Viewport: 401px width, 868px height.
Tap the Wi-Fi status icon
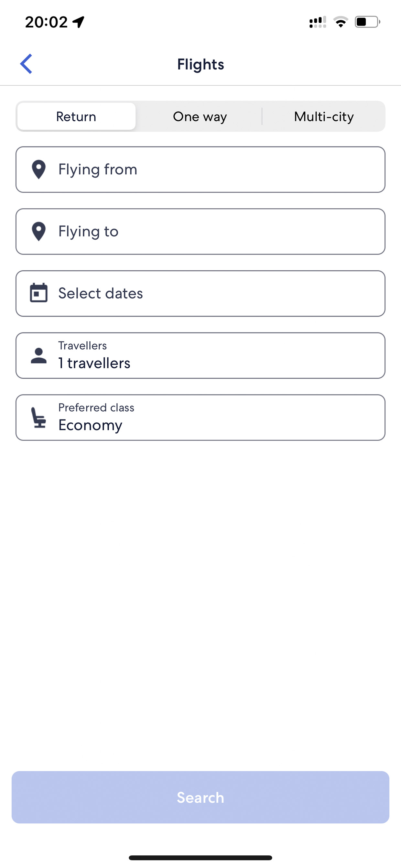tap(341, 22)
